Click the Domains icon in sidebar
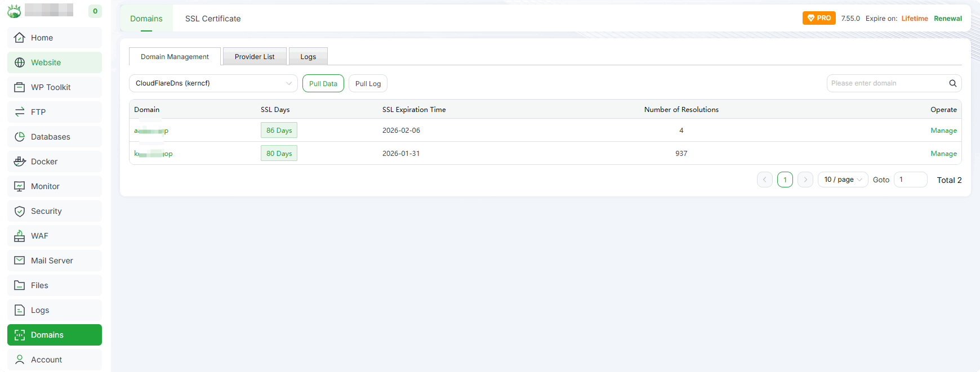This screenshot has width=980, height=372. (x=20, y=335)
